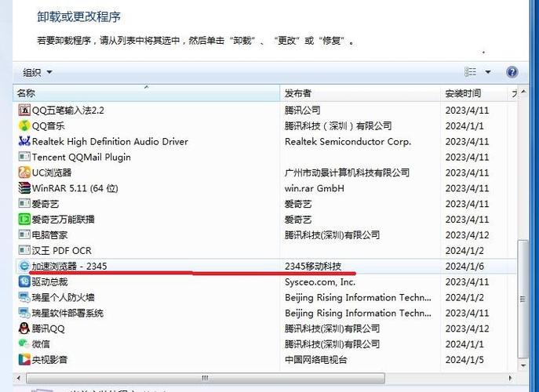Select the 瑞星软件部署系统 program name
The image size is (539, 392).
pyautogui.click(x=67, y=313)
